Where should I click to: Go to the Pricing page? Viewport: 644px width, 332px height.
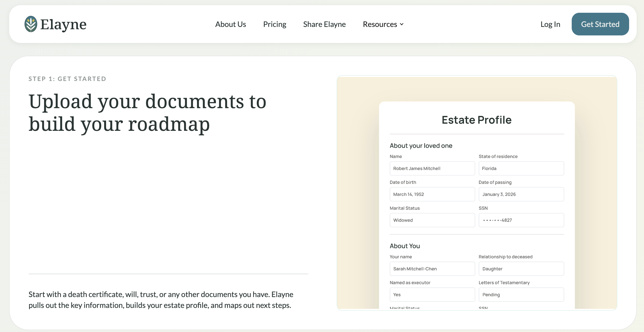click(x=275, y=24)
